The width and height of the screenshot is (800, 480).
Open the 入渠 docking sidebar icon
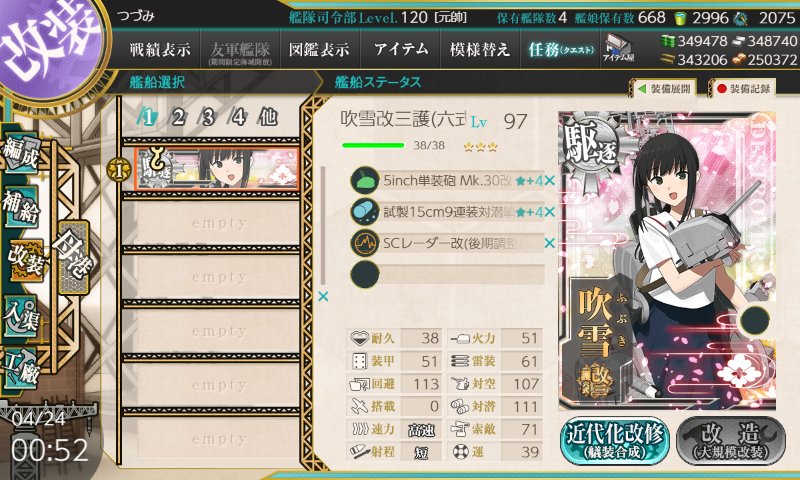point(21,317)
